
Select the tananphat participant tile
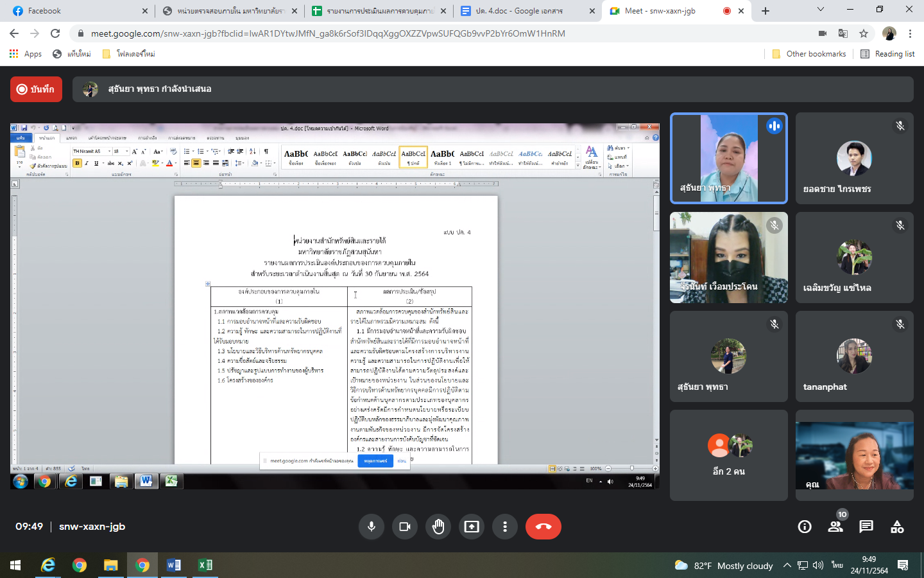(x=854, y=356)
